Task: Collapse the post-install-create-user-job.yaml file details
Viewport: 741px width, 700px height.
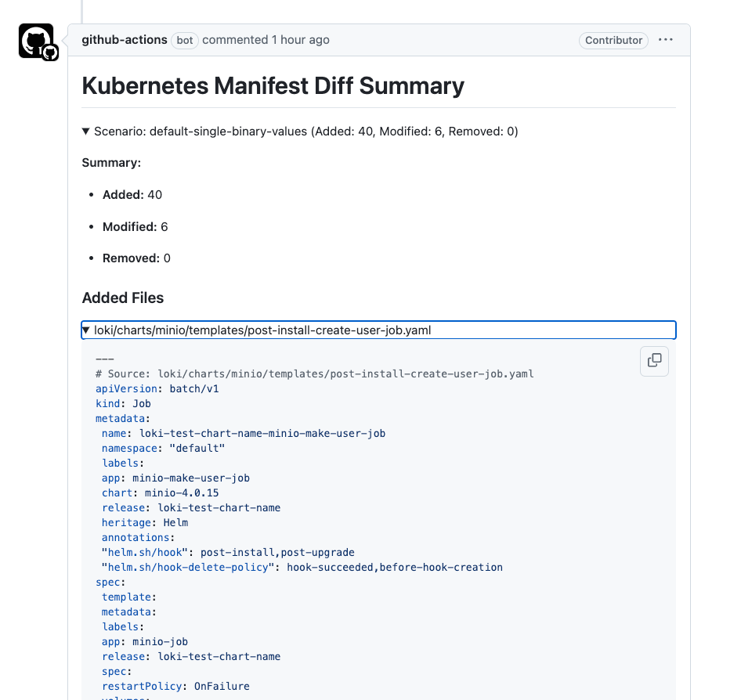Action: (x=262, y=330)
